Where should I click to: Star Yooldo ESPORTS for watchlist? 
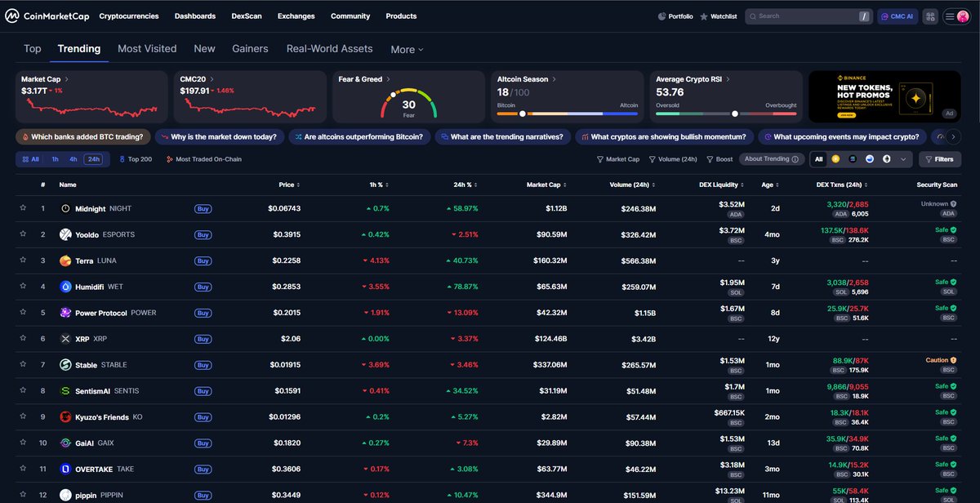point(24,234)
